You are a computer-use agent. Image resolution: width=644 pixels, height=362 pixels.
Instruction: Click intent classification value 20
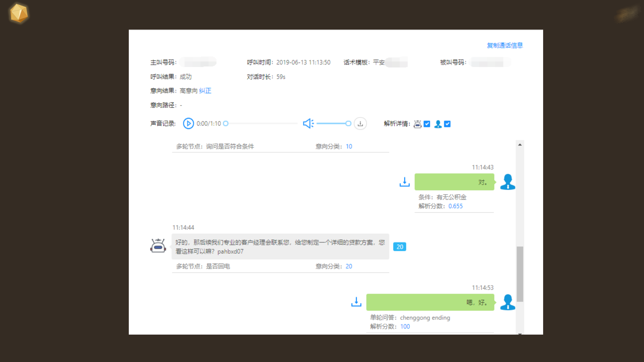(x=349, y=266)
